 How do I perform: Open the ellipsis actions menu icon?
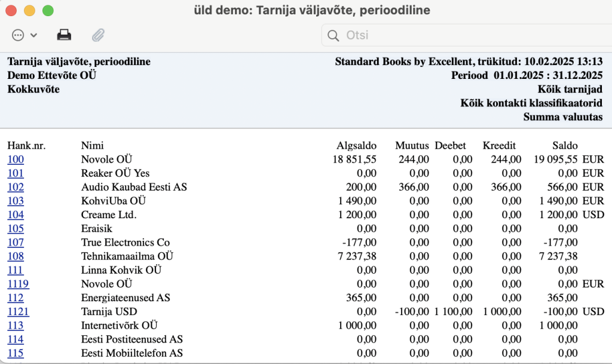18,35
